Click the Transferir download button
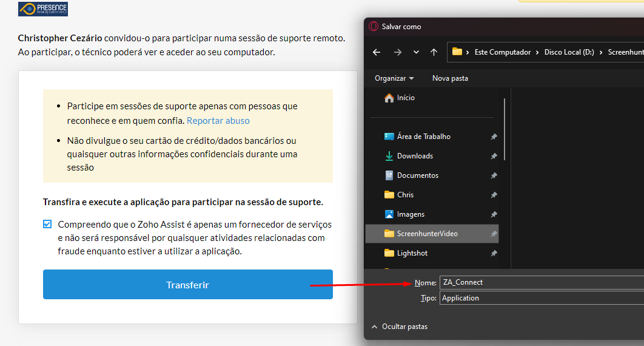The height and width of the screenshot is (346, 644). 188,284
